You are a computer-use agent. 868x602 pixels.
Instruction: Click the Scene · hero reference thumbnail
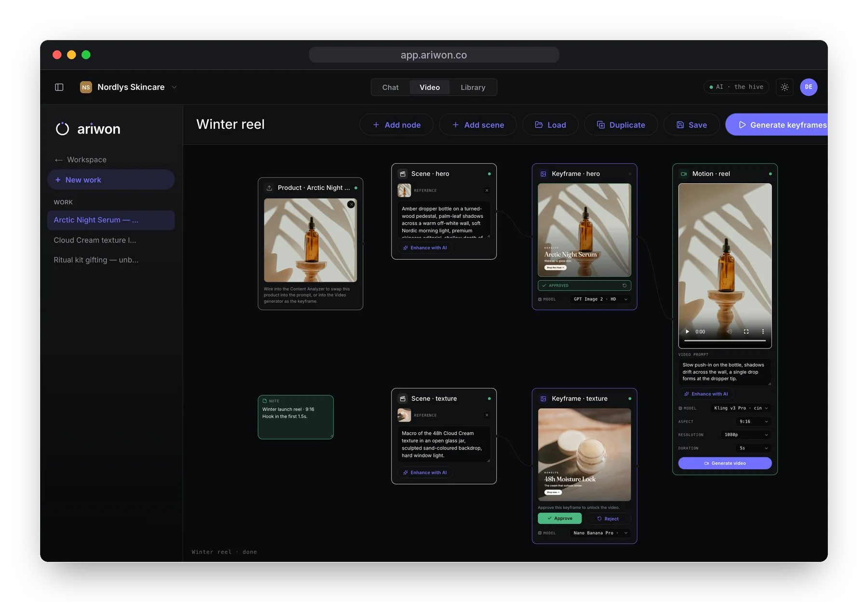404,190
